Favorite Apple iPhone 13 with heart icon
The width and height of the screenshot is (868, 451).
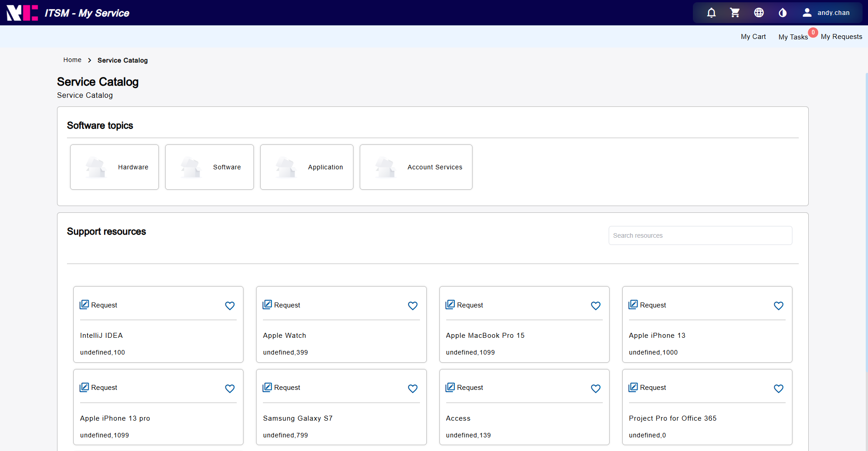[x=778, y=306]
